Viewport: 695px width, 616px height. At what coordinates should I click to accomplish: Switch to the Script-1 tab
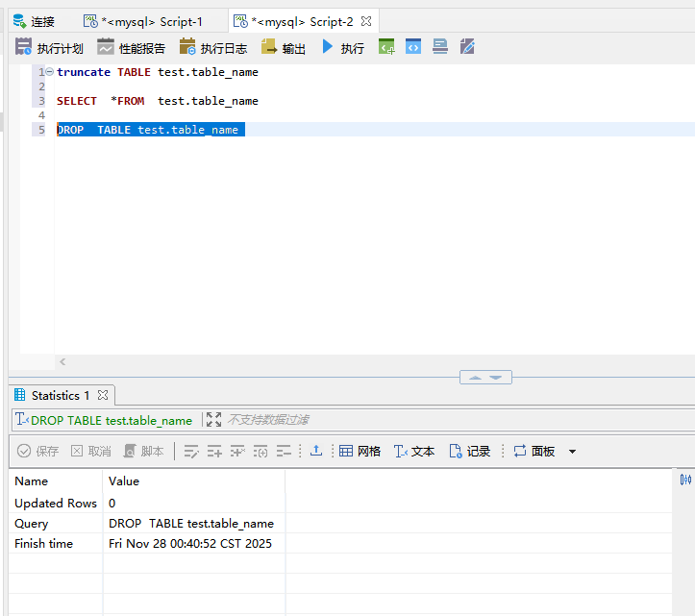143,21
